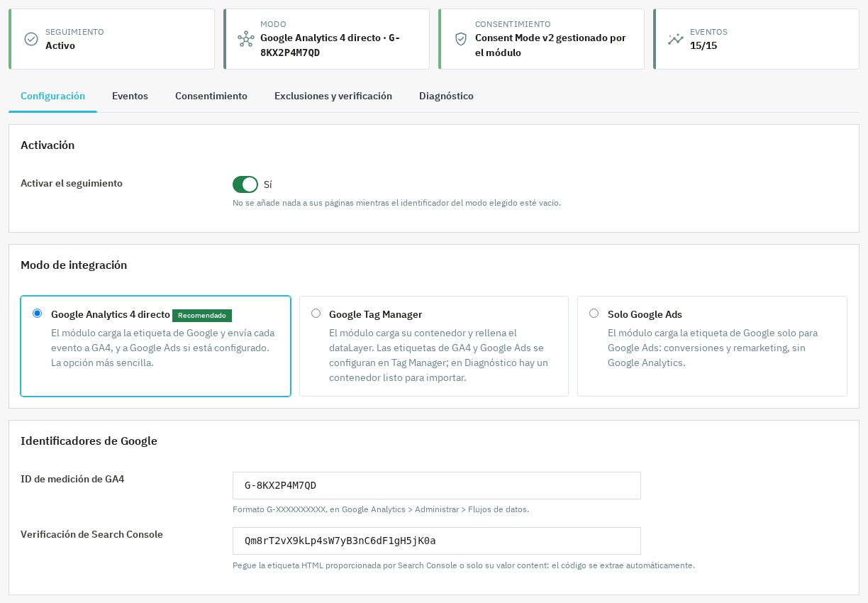Click the Eventos 15/15 value
Viewport: 868px width, 603px height.
pos(703,45)
